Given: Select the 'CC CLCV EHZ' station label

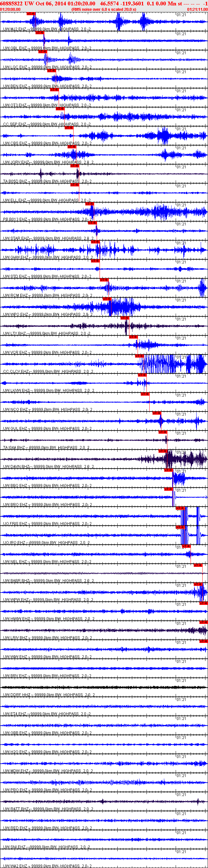Looking at the screenshot, I should [x=16, y=372].
